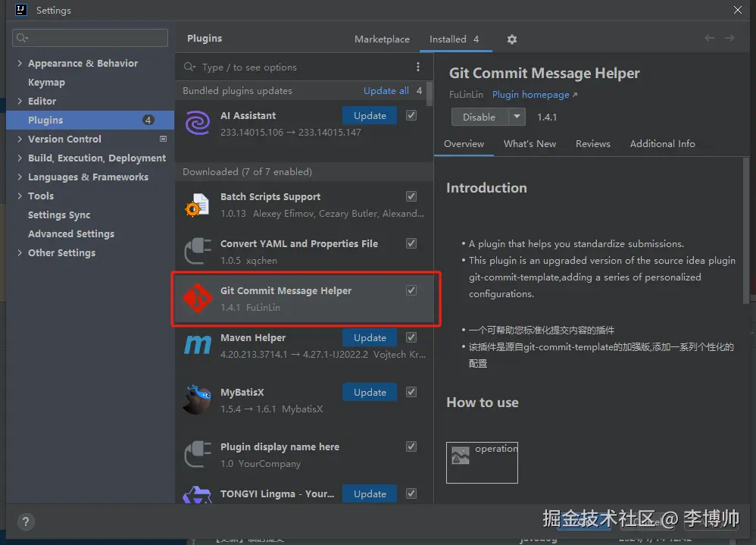Viewport: 756px width, 545px height.
Task: Close the Settings dialog
Action: click(738, 10)
